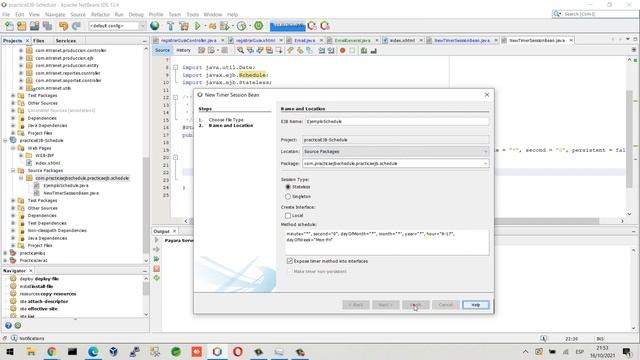Click the green Run Project arrow
The height and width of the screenshot is (360, 640).
tap(198, 26)
